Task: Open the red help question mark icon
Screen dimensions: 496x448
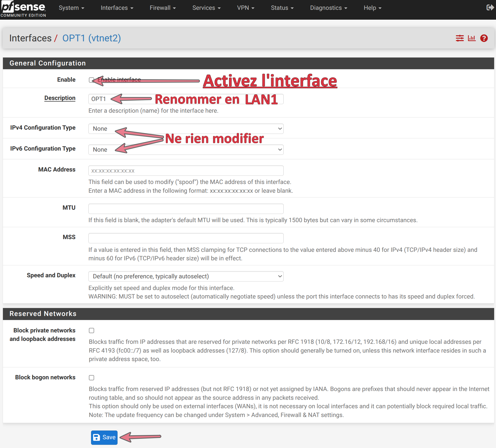Action: pos(484,38)
